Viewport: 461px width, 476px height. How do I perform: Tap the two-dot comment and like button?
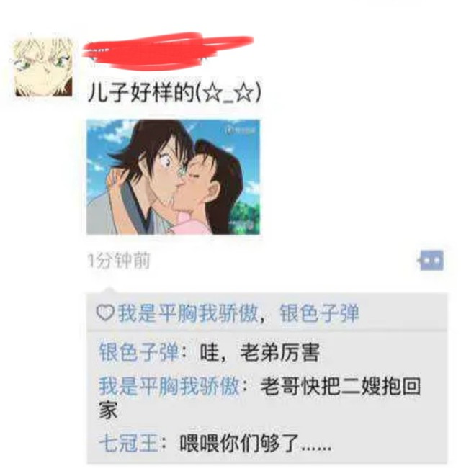(431, 261)
